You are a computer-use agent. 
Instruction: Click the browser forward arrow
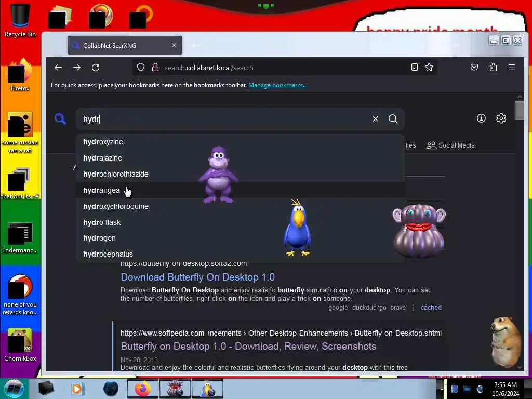77,68
